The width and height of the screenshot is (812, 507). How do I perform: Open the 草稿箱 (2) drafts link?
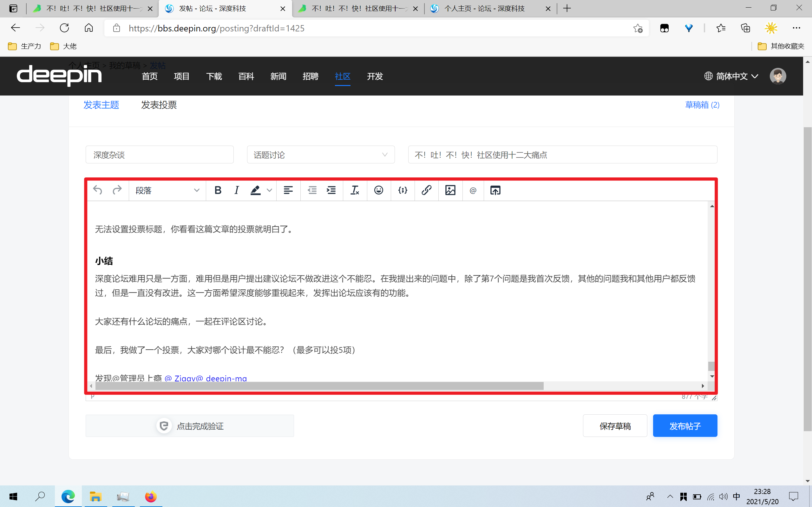point(702,105)
